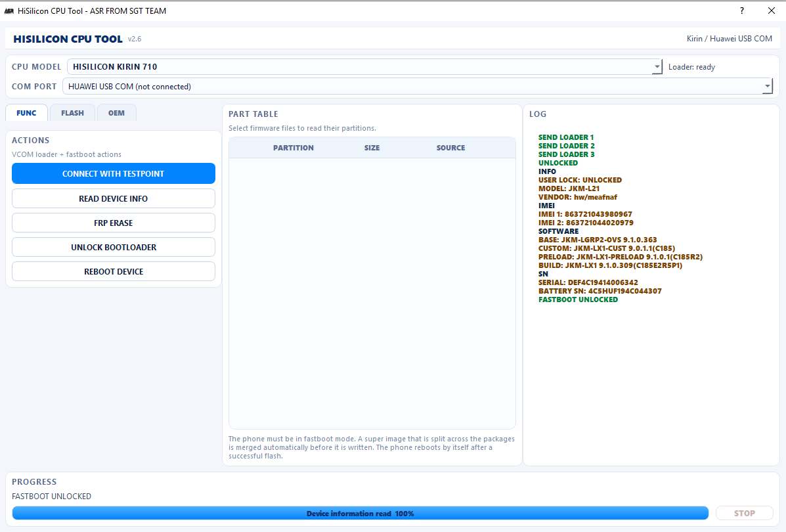Click the FASTBOOT UNLOCKED log line
The width and height of the screenshot is (786, 532).
pyautogui.click(x=578, y=299)
